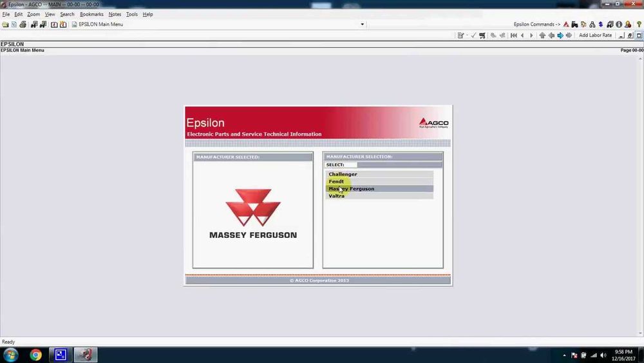This screenshot has height=363, width=644.
Task: Select Fendt manufacturer
Action: (379, 181)
